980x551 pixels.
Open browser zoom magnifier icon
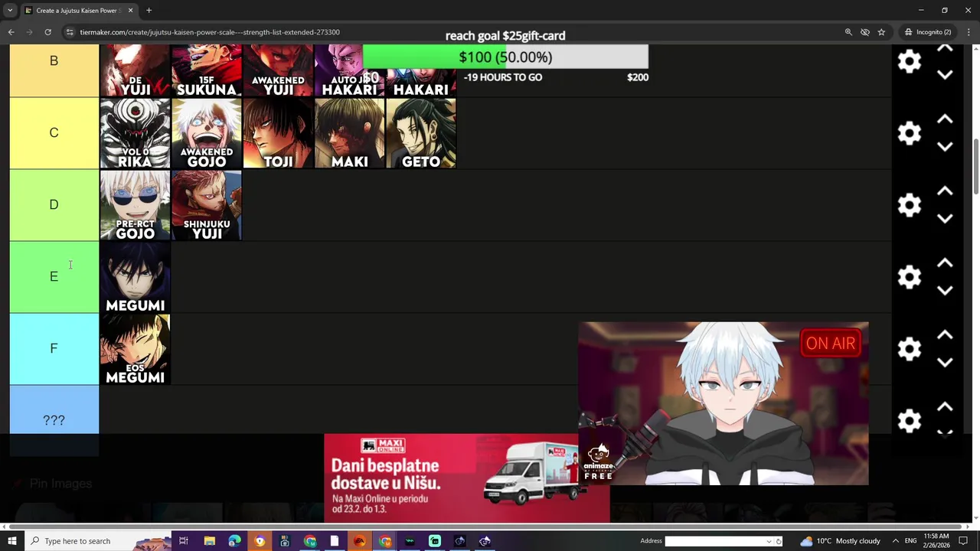tap(848, 32)
